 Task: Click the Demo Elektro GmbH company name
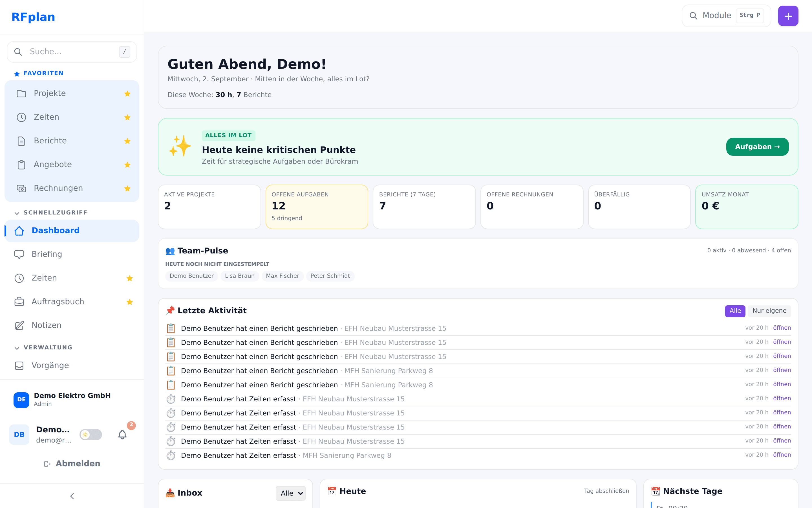[x=72, y=396]
